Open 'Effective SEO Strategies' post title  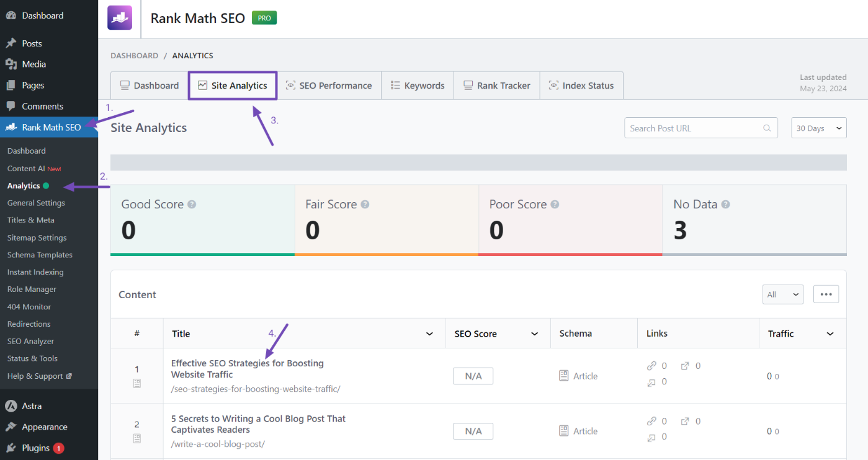(248, 369)
